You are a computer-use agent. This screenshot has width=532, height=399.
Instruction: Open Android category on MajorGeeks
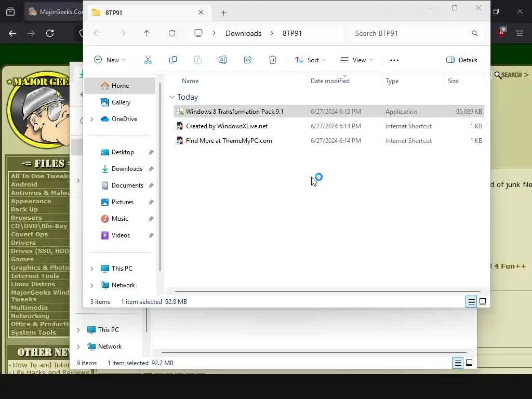coord(24,184)
